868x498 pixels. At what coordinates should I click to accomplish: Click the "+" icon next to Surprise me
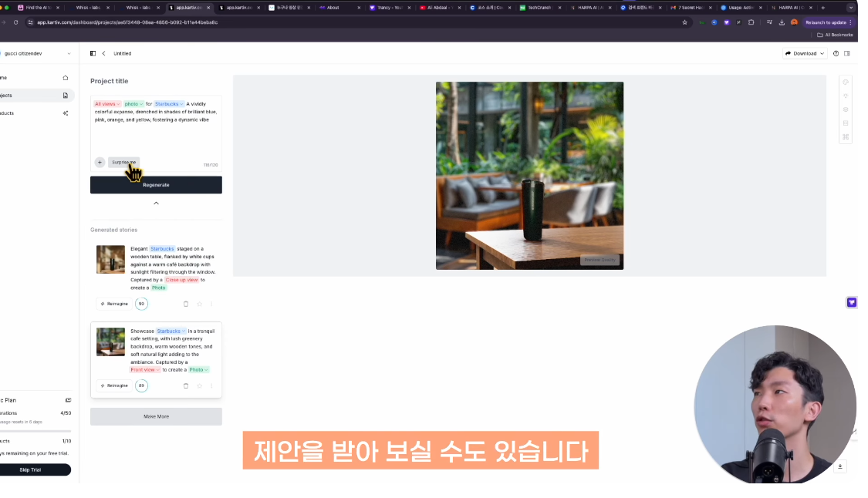tap(100, 162)
